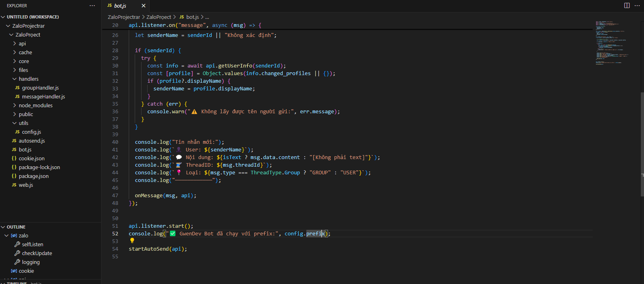
Task: Click the editor vertical scrollbar
Action: pyautogui.click(x=642, y=145)
